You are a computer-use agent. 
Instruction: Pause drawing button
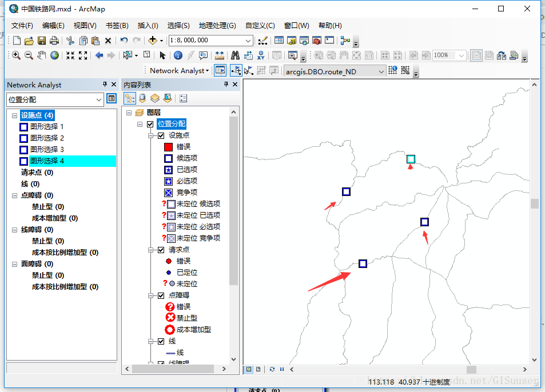coord(282,369)
